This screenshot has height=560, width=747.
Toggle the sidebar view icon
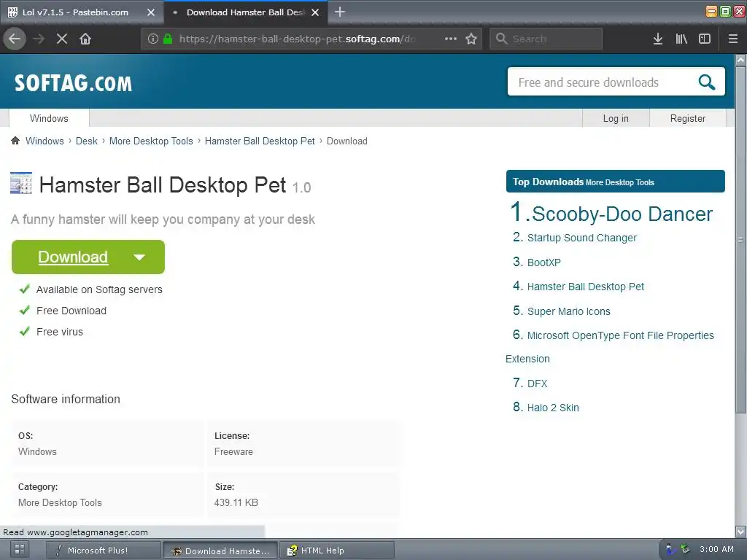pos(705,39)
